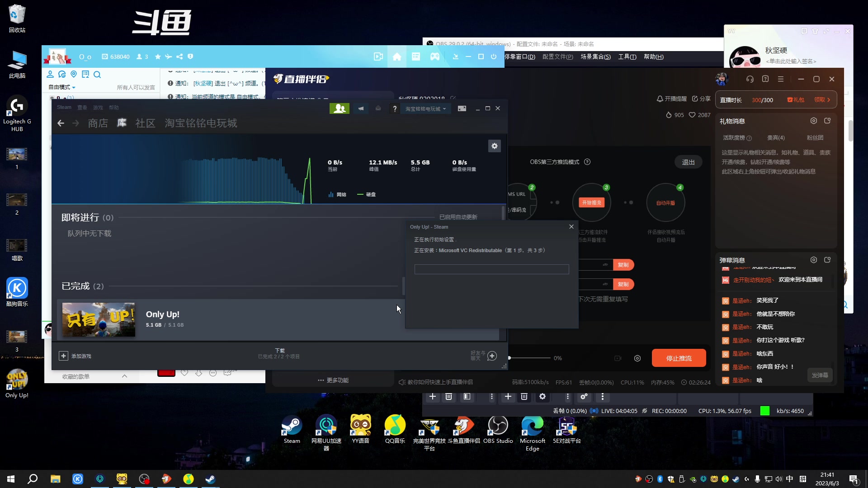Open OBS scenes three-dot menu
Image resolution: width=868 pixels, height=488 pixels.
491,397
